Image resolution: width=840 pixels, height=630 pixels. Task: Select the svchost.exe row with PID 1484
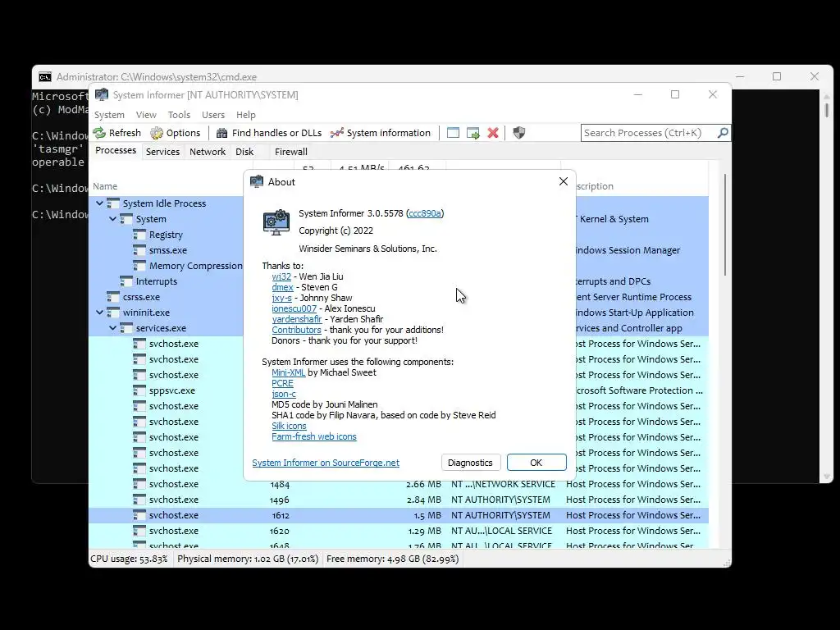[x=399, y=484]
